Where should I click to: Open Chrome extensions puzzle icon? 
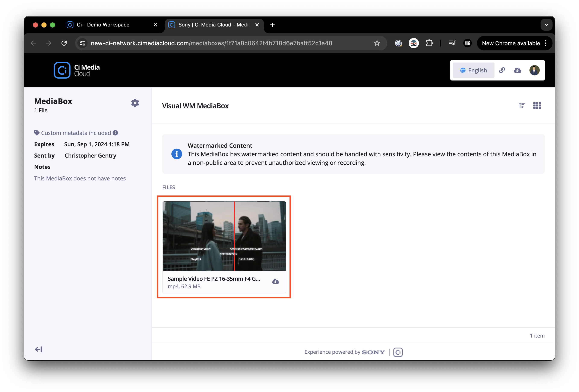click(429, 43)
